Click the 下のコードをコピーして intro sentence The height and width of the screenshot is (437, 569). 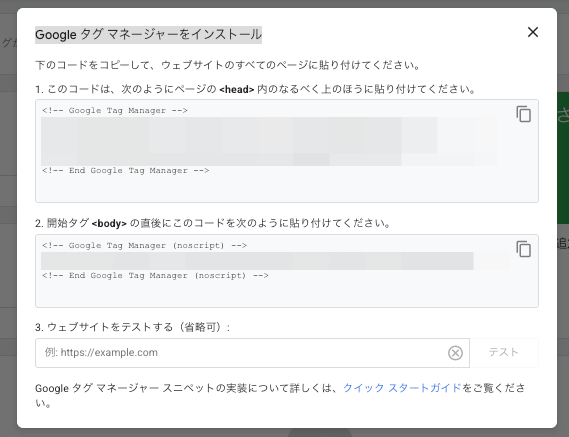tap(228, 65)
